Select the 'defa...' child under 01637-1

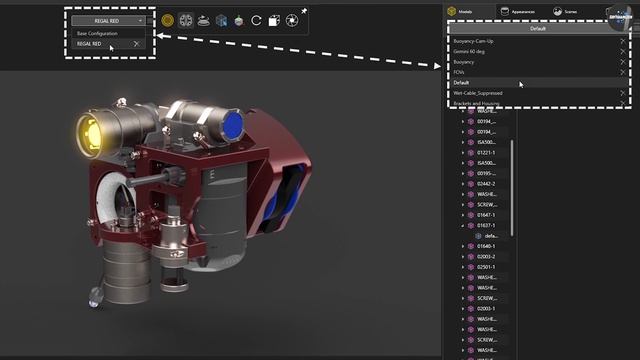click(491, 236)
